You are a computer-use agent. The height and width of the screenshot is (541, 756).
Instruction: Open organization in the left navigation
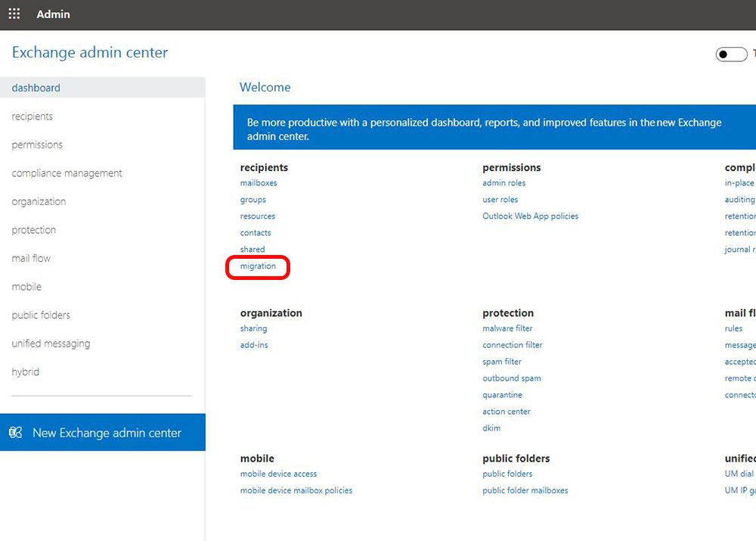[39, 202]
